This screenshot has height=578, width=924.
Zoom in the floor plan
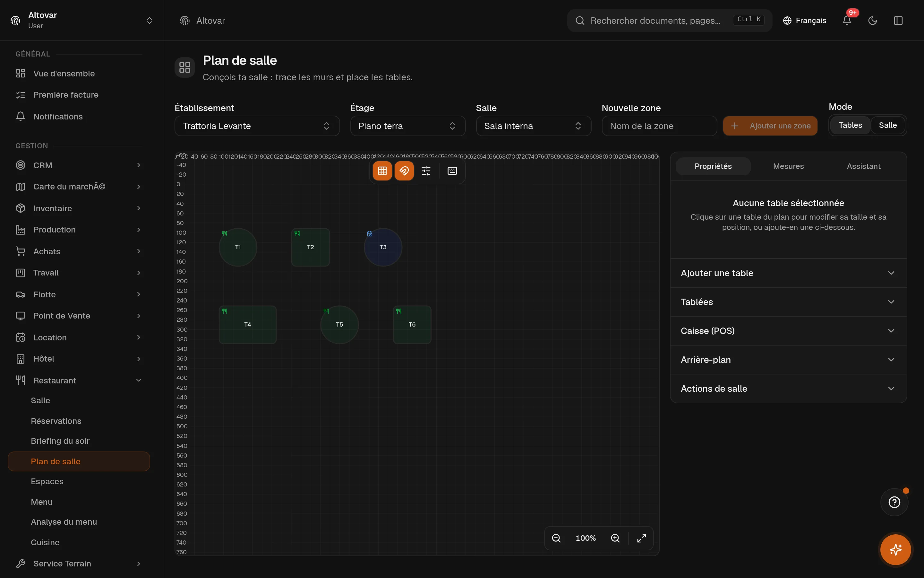tap(615, 538)
